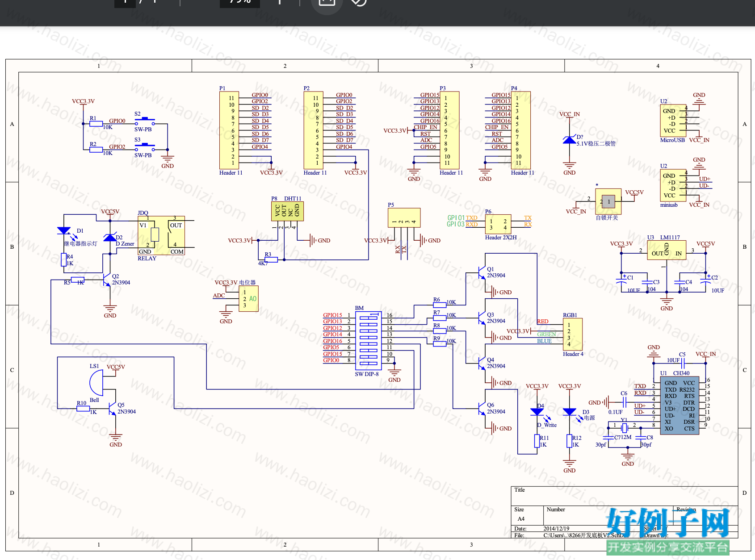Click the Q2 2N3904 transistor symbol

107,280
